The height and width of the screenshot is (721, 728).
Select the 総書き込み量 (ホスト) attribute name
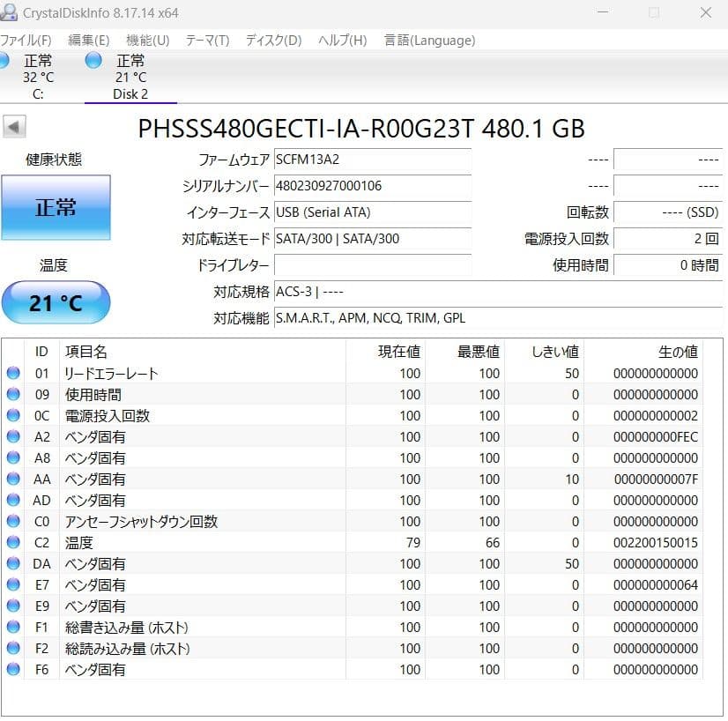pyautogui.click(x=127, y=628)
